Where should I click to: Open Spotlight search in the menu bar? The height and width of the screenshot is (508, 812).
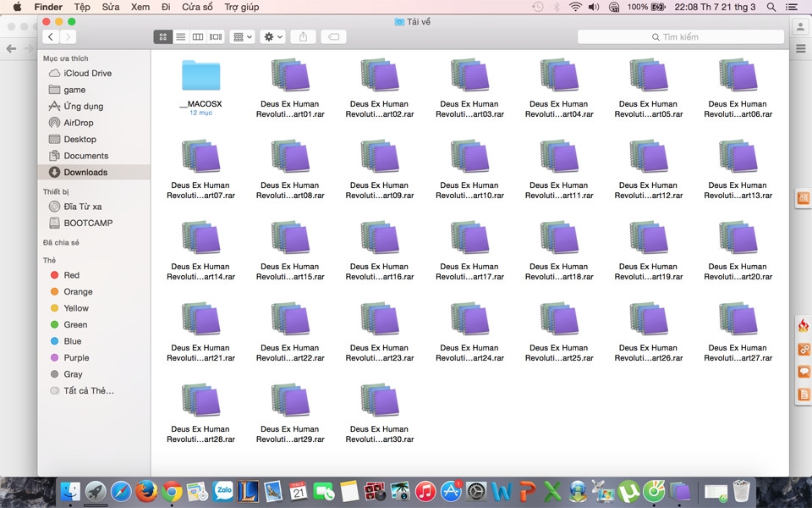[771, 7]
